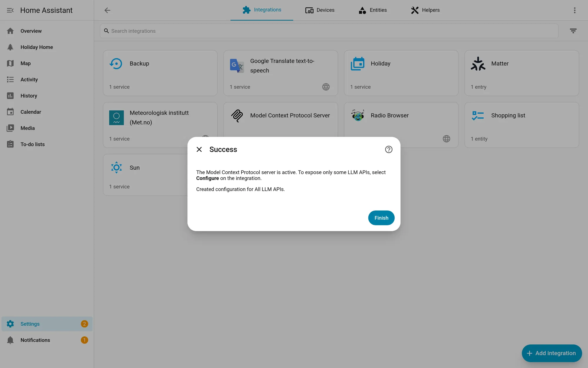Click '1 service' on the Sun card
The image size is (588, 368).
(x=119, y=187)
